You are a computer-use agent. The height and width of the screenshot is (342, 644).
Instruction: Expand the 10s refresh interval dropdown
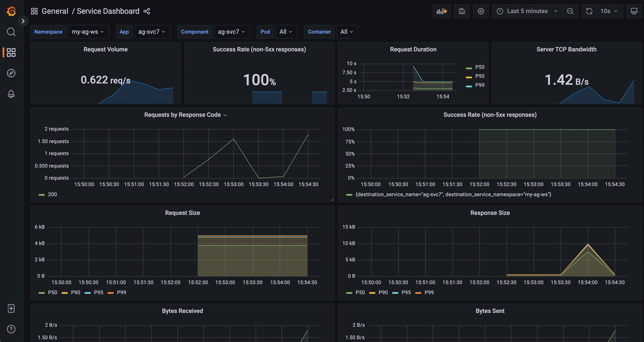click(609, 11)
